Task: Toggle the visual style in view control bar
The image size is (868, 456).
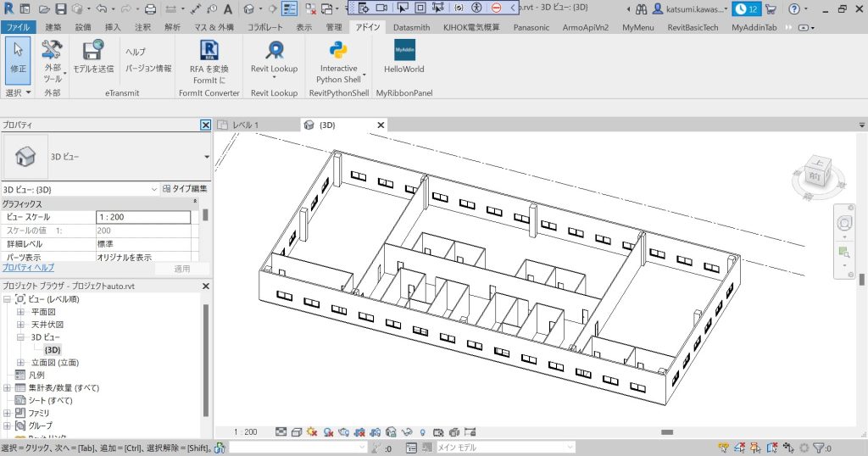Action: (297, 431)
